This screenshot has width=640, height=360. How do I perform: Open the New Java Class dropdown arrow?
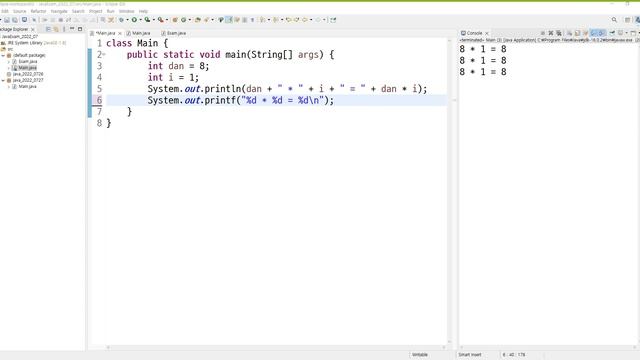(x=190, y=20)
